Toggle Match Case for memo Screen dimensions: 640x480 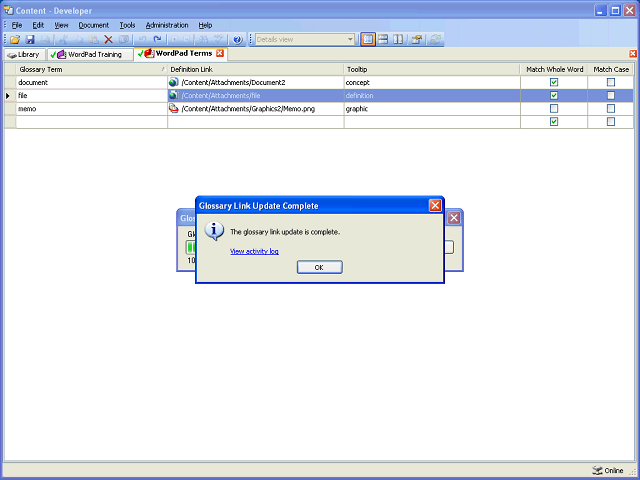(611, 108)
